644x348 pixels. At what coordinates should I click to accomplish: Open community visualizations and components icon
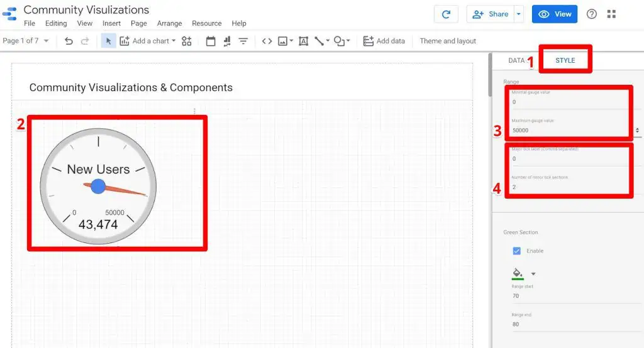click(x=186, y=41)
